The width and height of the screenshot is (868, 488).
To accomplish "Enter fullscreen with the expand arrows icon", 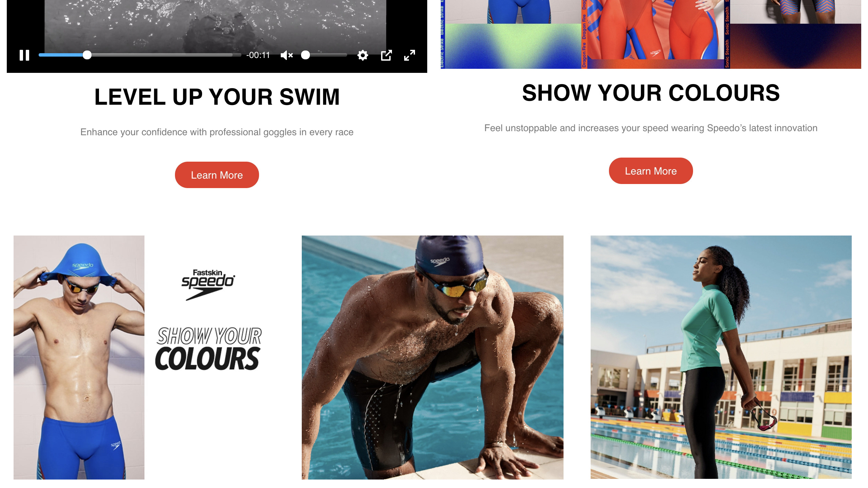I will (x=410, y=55).
